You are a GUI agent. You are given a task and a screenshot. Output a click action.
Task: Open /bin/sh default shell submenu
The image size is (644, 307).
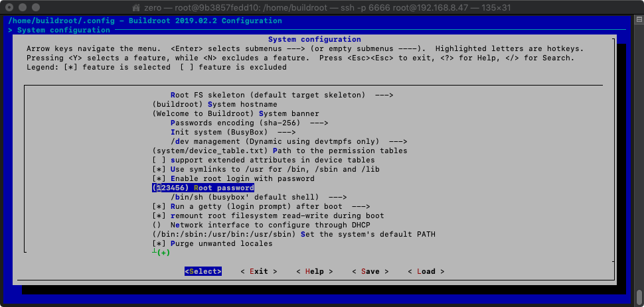(x=259, y=197)
